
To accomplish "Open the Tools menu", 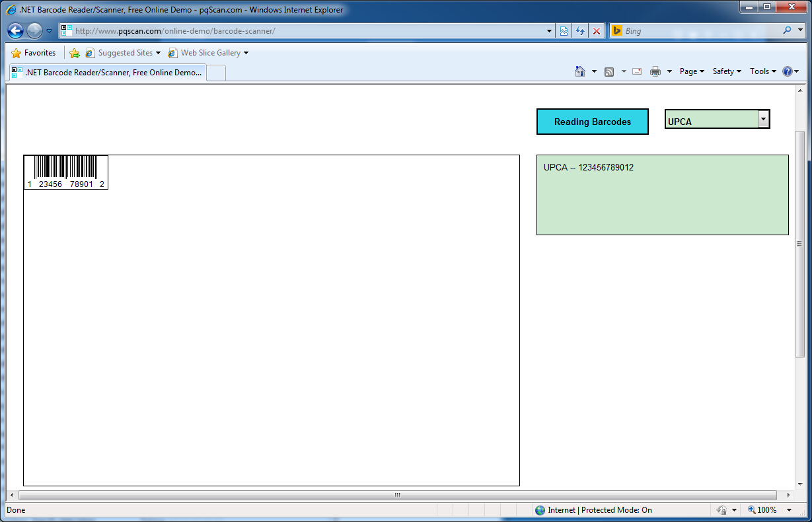I will [x=763, y=71].
